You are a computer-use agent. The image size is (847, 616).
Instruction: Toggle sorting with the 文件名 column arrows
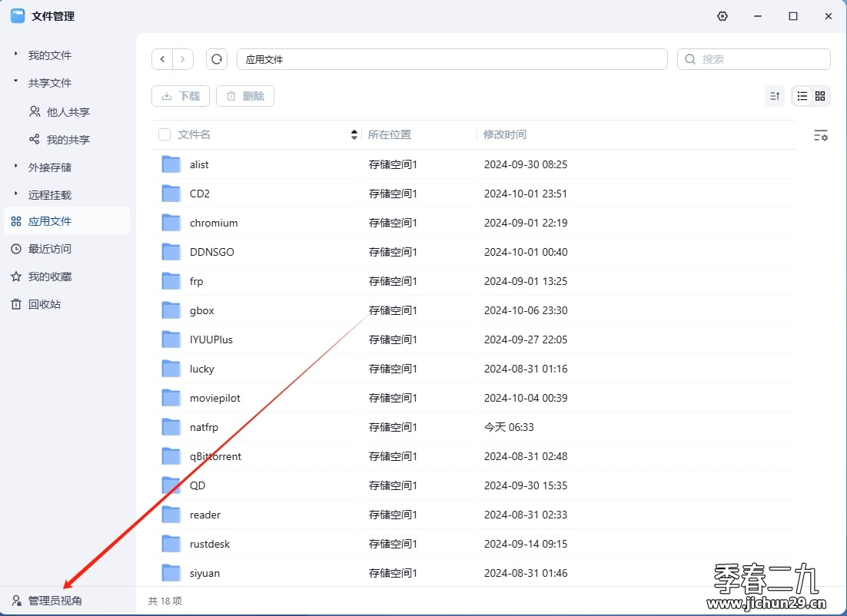354,134
